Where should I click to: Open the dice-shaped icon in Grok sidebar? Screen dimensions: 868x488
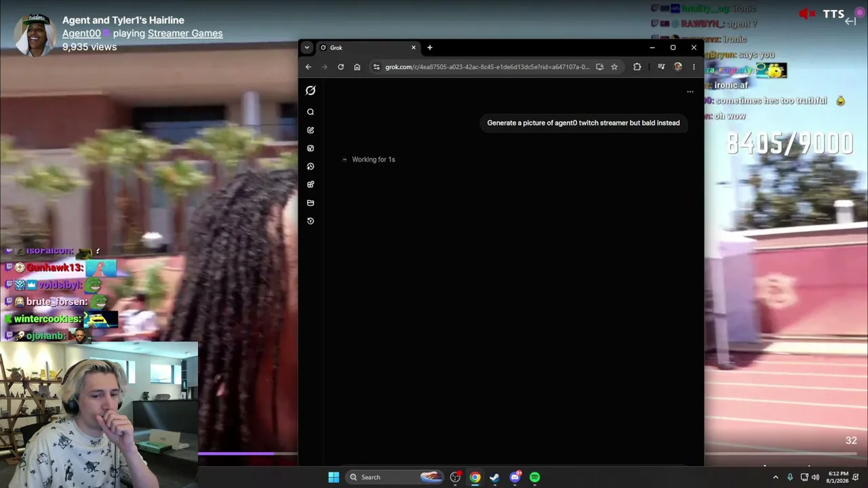pyautogui.click(x=311, y=148)
